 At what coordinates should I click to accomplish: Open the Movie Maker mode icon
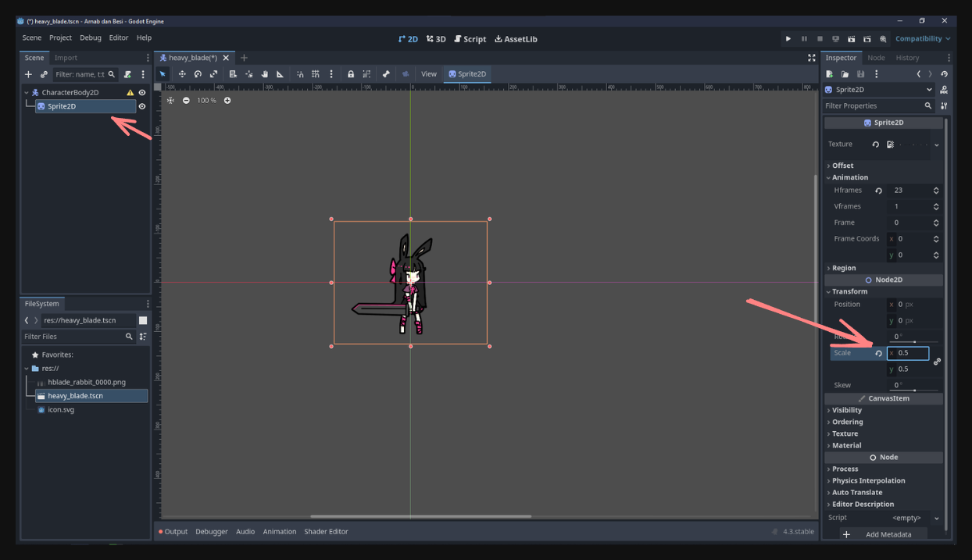[883, 39]
